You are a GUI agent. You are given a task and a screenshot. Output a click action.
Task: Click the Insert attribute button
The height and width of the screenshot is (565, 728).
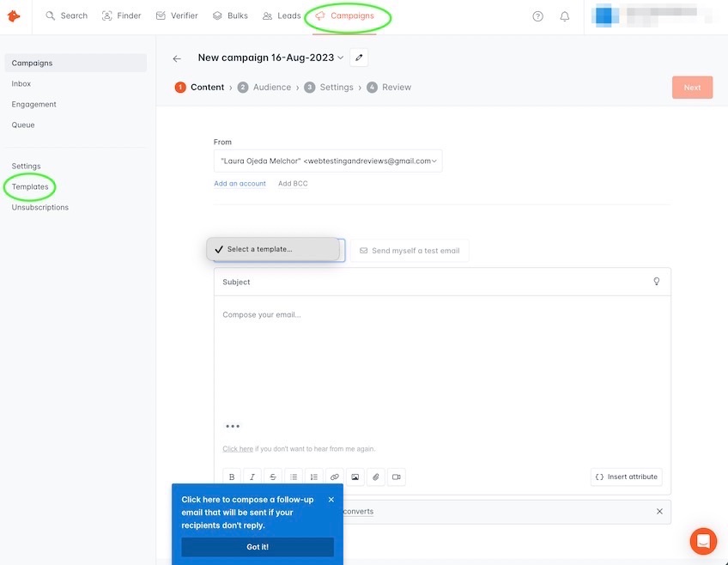[x=627, y=477]
